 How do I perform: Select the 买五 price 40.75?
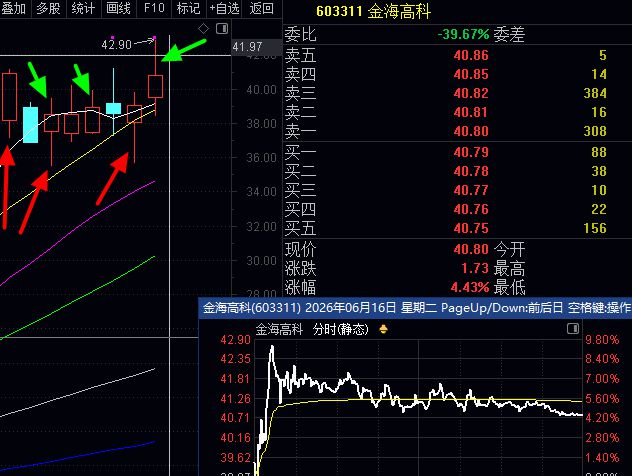tap(471, 228)
